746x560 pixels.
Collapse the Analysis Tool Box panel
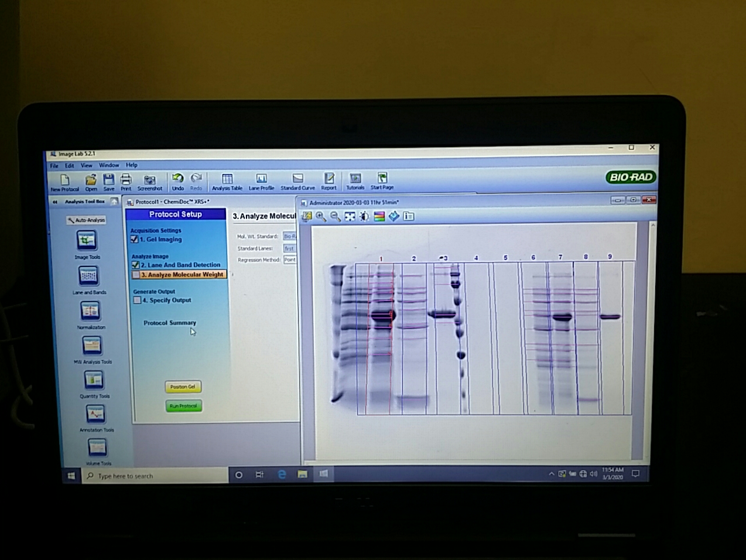click(55, 202)
